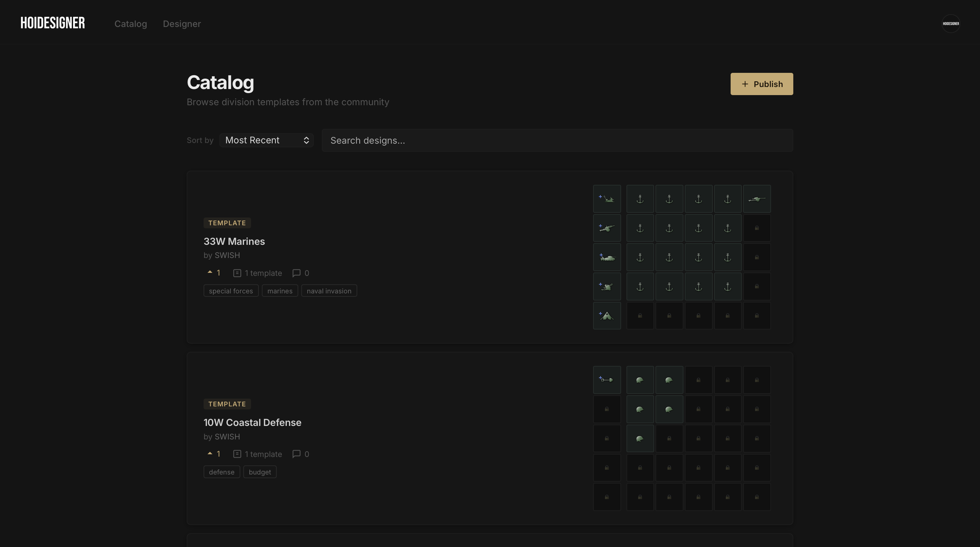Switch to the Designer page
The height and width of the screenshot is (547, 980).
[x=181, y=24]
